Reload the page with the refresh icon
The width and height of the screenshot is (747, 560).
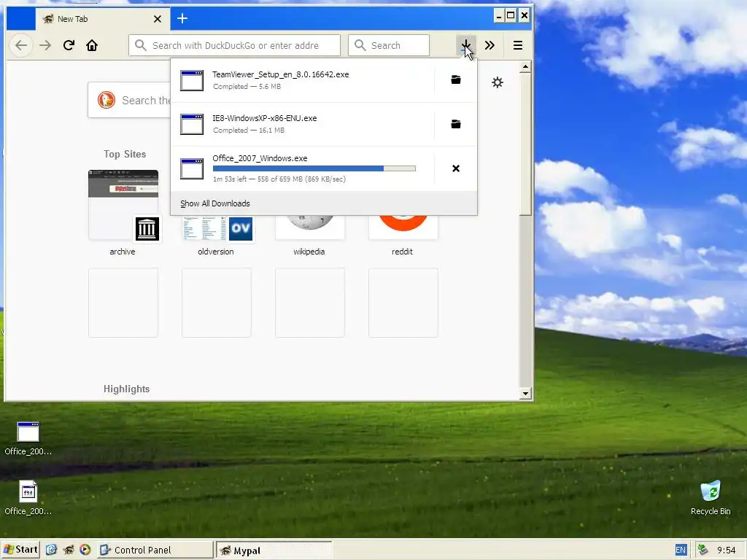(69, 45)
